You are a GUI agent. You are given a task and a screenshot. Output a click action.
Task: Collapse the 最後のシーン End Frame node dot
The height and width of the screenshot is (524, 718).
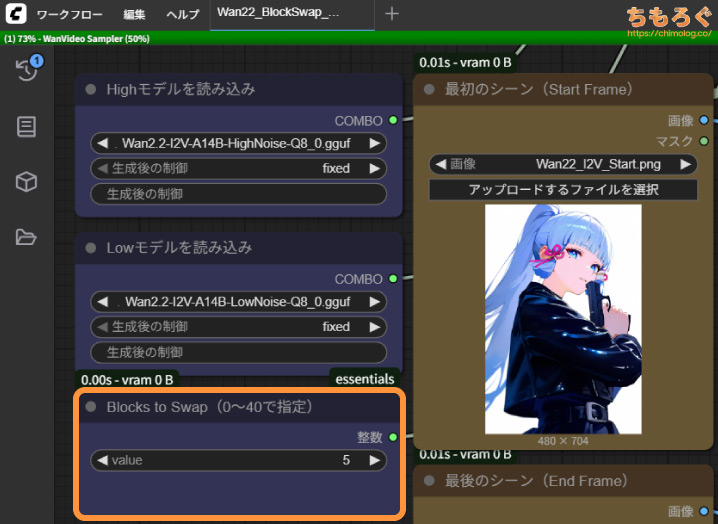coord(429,481)
